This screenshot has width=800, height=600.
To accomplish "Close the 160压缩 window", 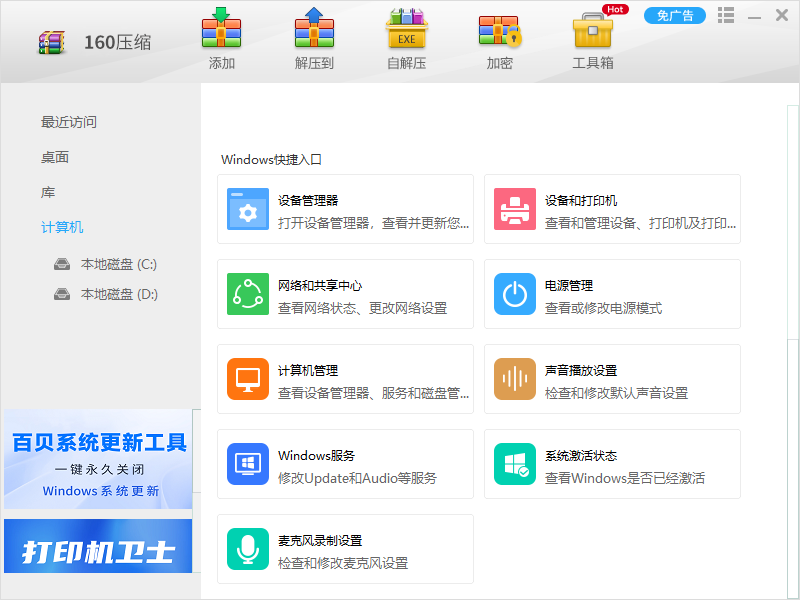I will coord(782,15).
